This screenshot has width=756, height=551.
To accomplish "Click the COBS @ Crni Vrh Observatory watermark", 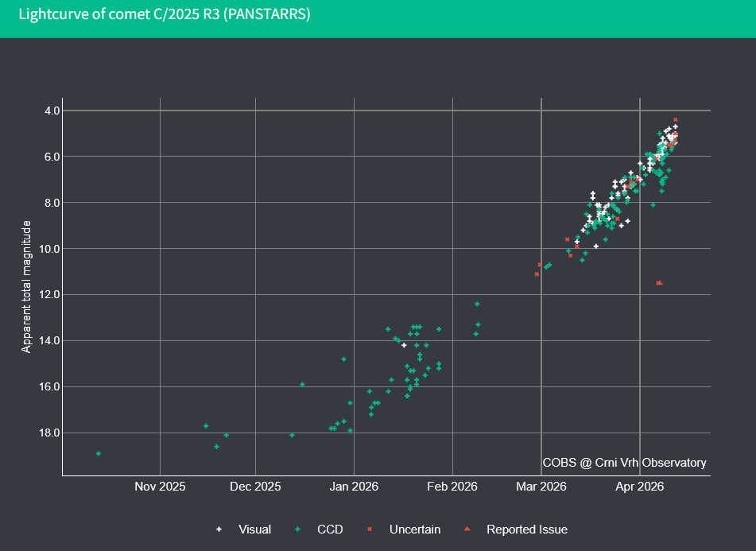I will 624,462.
